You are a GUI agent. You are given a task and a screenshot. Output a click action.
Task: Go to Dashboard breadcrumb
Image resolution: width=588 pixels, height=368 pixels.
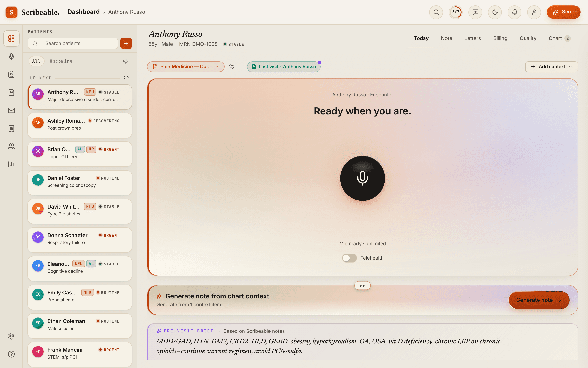pos(84,12)
